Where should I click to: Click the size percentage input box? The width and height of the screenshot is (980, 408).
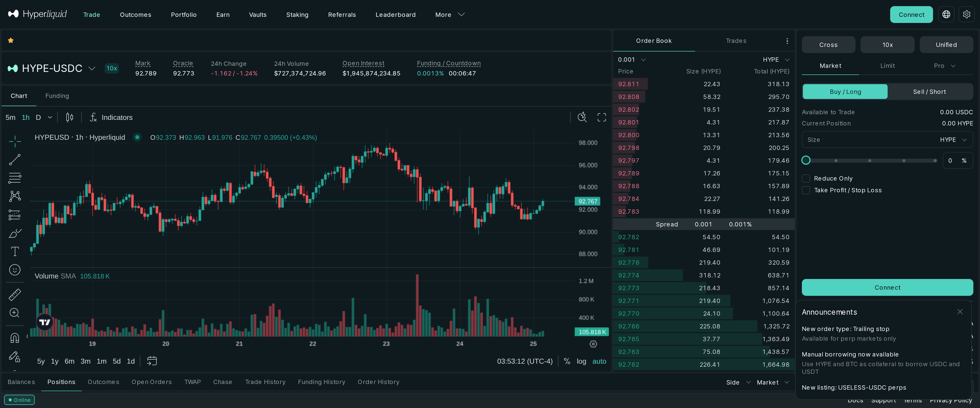958,160
